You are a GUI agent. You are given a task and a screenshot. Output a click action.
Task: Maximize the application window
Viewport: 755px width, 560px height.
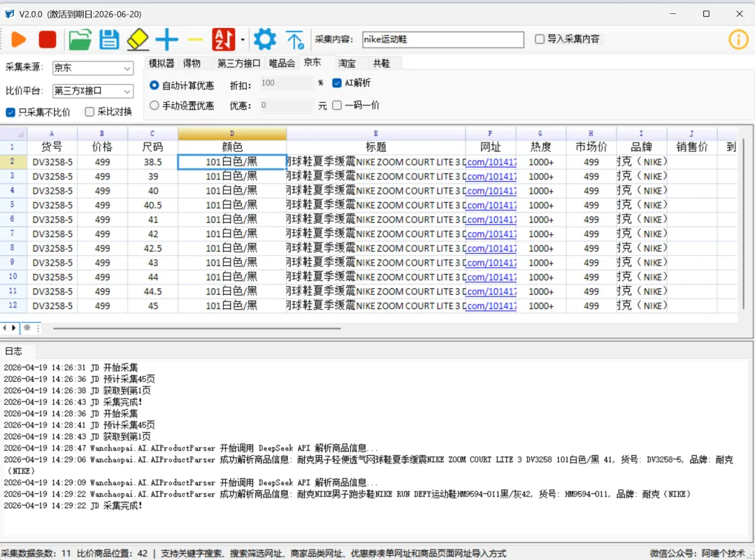click(x=706, y=14)
